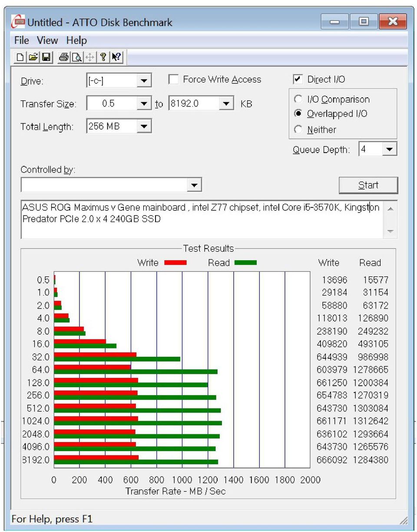Expand the Controlled by dropdown
This screenshot has height=532, width=417.
point(194,185)
